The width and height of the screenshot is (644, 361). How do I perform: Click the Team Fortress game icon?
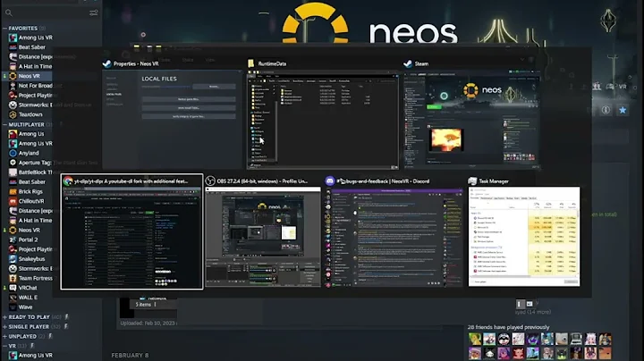tap(13, 278)
